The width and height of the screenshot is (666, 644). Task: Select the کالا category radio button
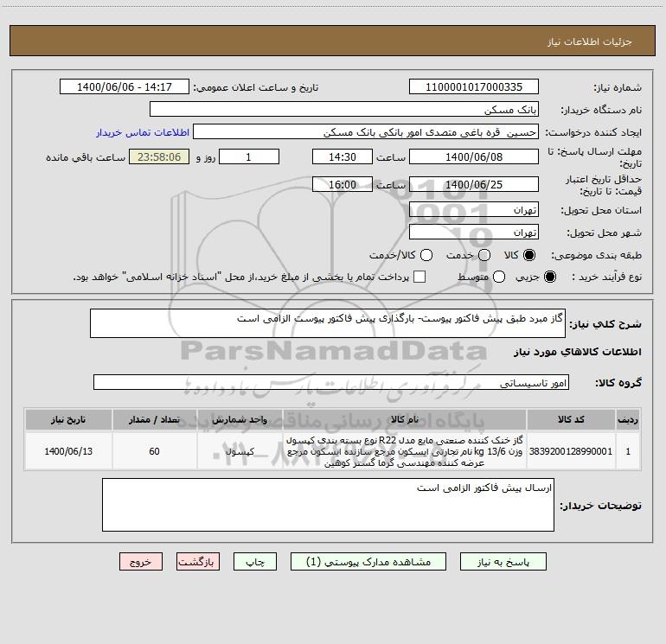[529, 255]
